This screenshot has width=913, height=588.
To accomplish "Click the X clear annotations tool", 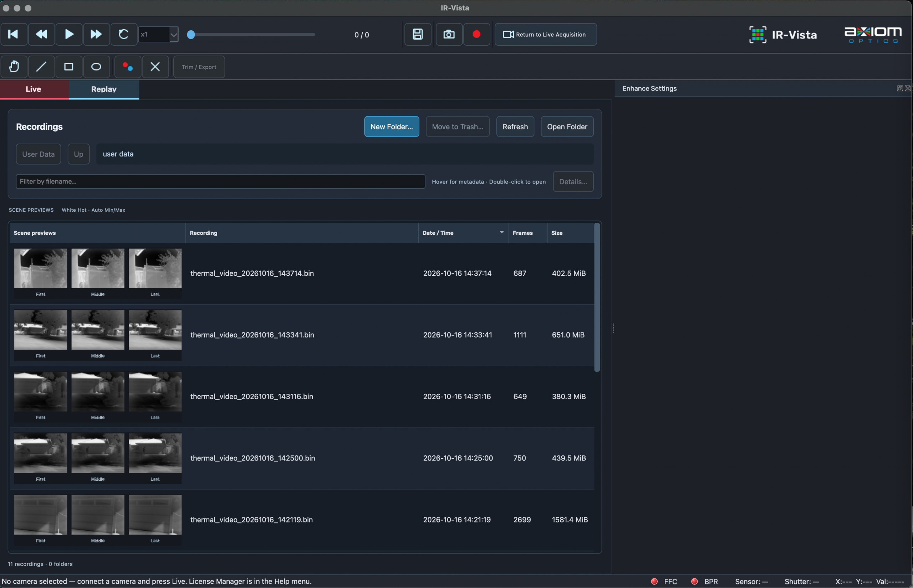I will pos(155,67).
